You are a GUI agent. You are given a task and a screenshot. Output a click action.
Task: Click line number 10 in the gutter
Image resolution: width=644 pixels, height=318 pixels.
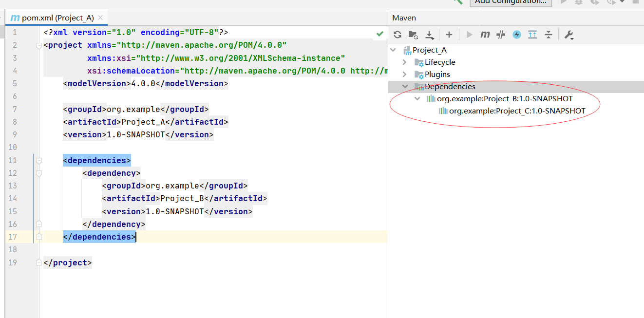pos(13,147)
